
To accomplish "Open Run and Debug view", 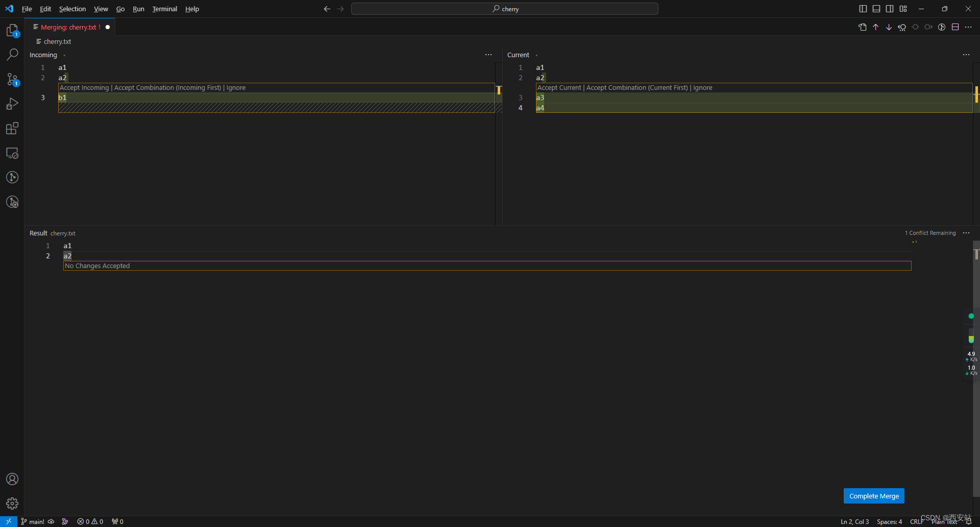I will [12, 104].
